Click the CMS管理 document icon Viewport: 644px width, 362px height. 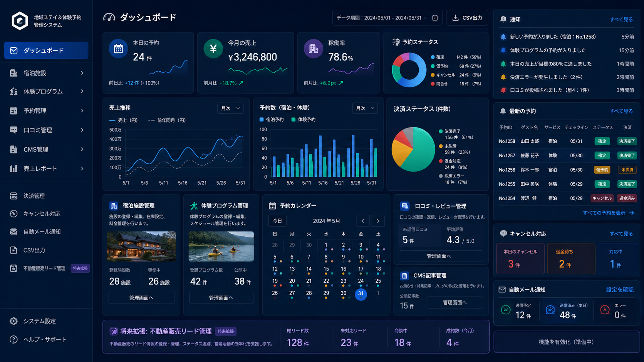coord(13,149)
